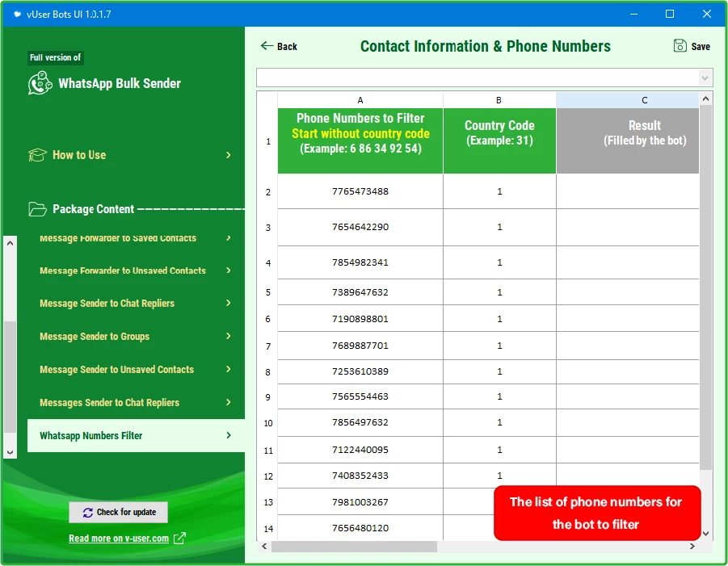728x566 pixels.
Task: Click the Check for update button
Action: tap(119, 512)
